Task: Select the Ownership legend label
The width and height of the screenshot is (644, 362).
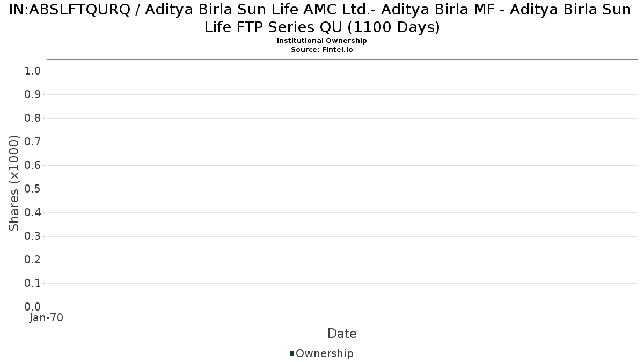Action: click(x=325, y=353)
